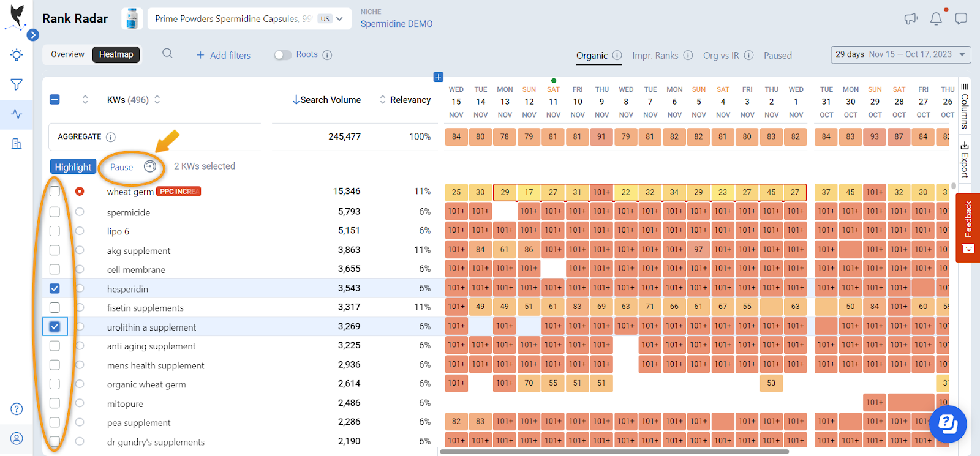This screenshot has height=456, width=980.
Task: Expand rows with the header sort arrows
Action: point(85,100)
